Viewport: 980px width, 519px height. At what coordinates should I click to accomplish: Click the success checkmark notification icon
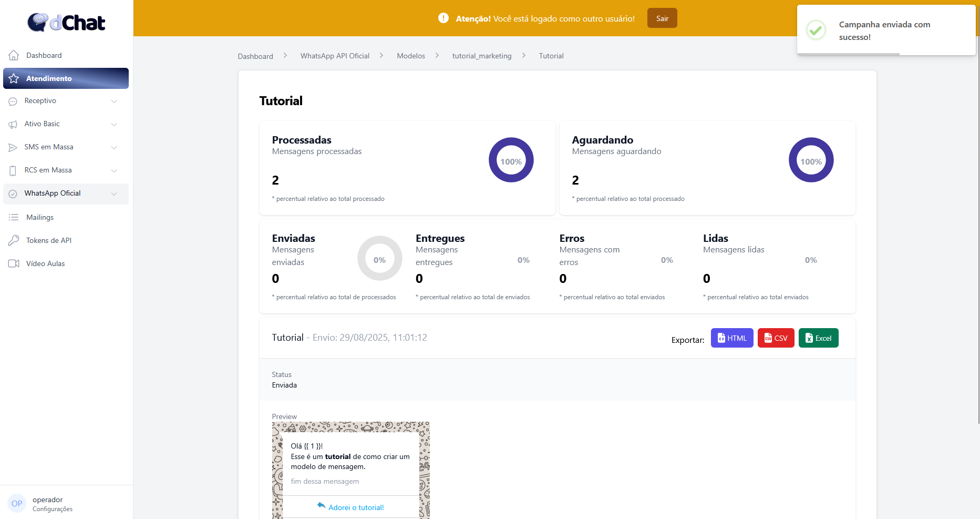(x=816, y=30)
